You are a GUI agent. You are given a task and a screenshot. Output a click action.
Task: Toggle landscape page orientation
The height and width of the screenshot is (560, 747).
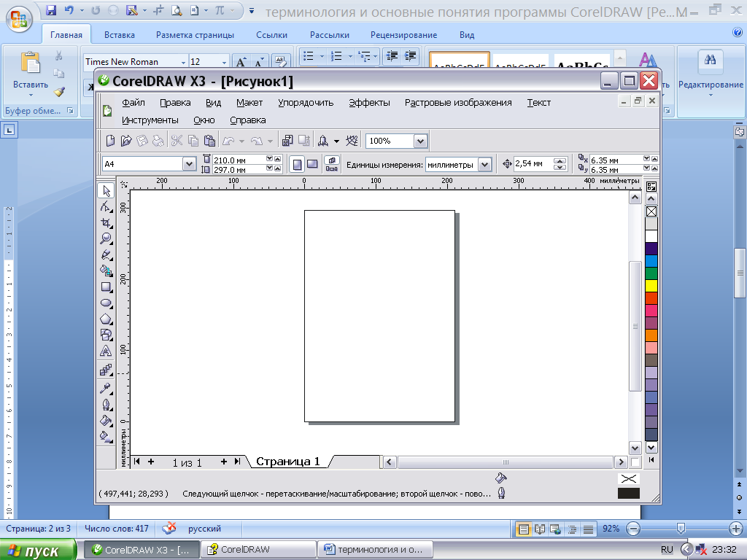(x=312, y=165)
